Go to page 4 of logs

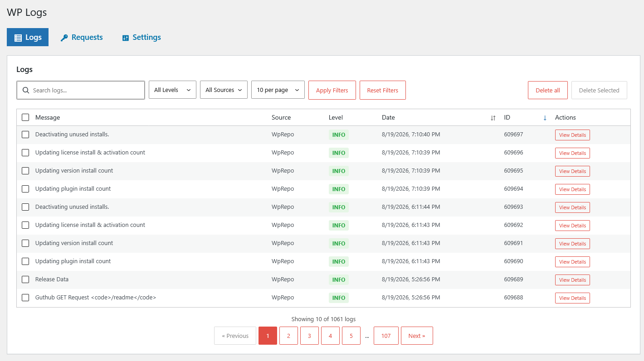pyautogui.click(x=330, y=336)
